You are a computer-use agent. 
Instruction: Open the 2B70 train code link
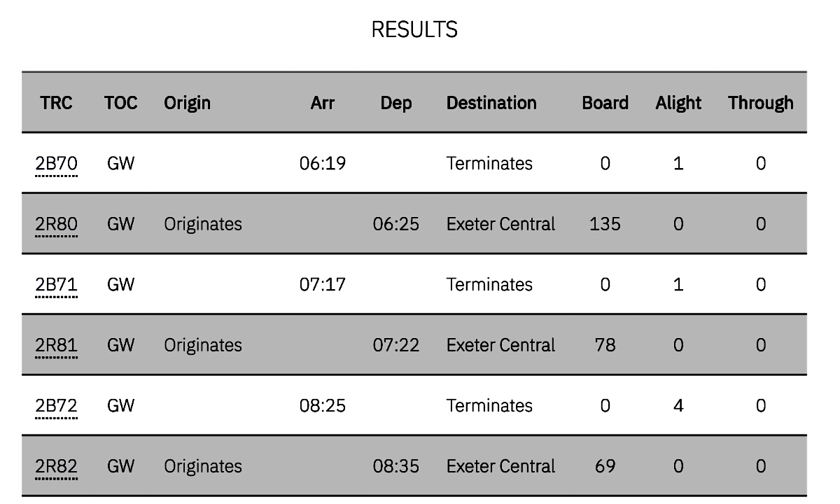coord(56,164)
